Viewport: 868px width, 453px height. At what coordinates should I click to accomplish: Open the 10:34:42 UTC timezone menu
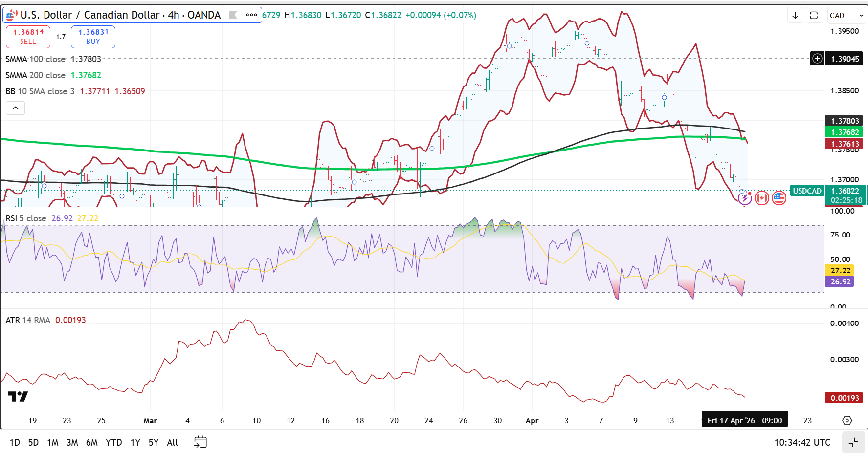click(x=802, y=442)
